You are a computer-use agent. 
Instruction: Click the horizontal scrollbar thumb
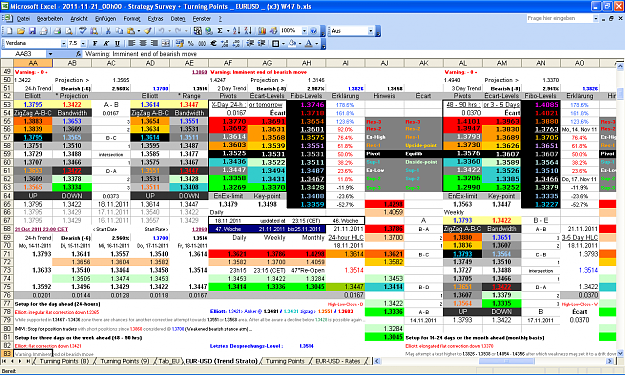pyautogui.click(x=506, y=361)
